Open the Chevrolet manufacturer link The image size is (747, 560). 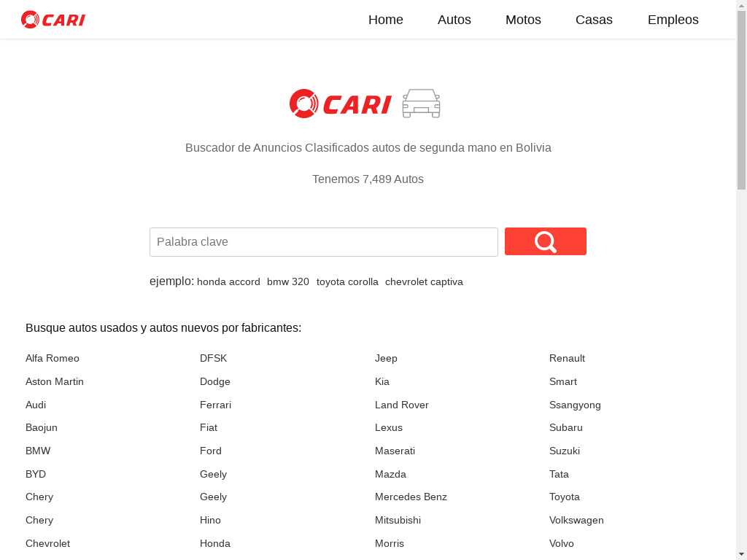point(47,543)
